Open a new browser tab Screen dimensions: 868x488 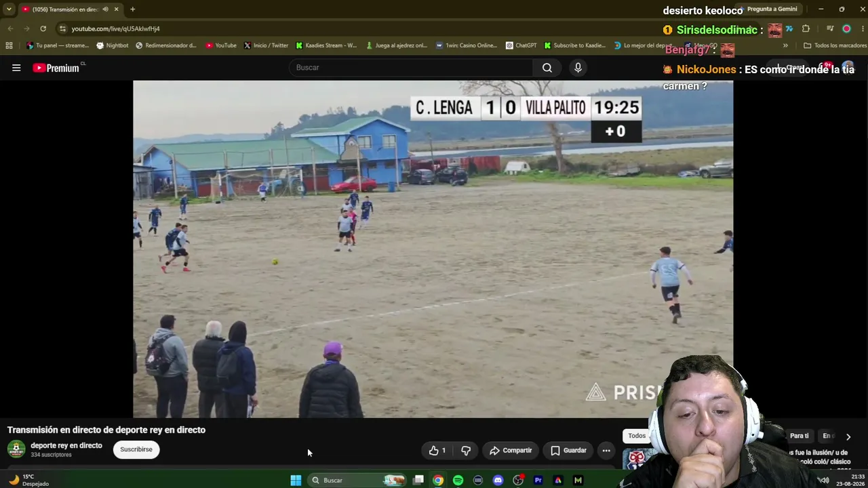click(132, 9)
